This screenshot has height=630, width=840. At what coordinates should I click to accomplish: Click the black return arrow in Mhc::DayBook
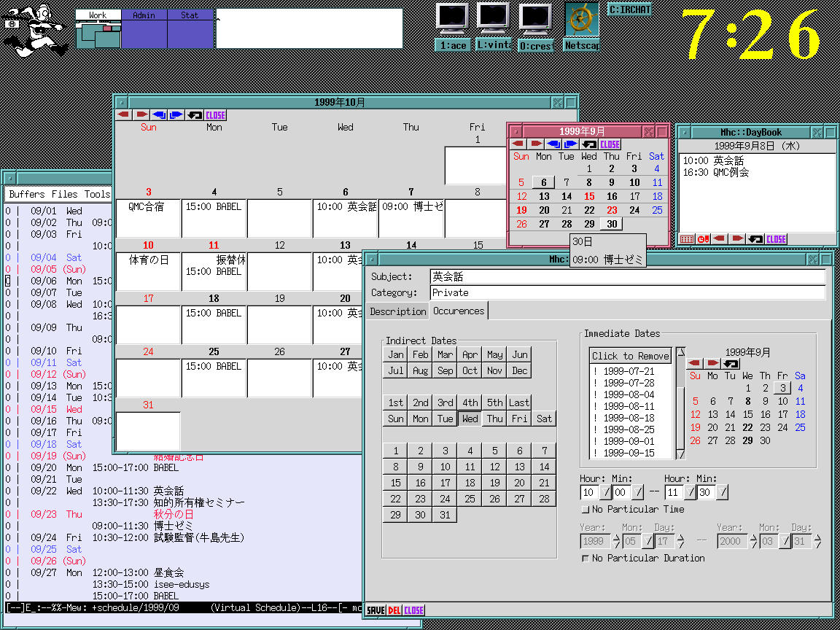(x=755, y=239)
